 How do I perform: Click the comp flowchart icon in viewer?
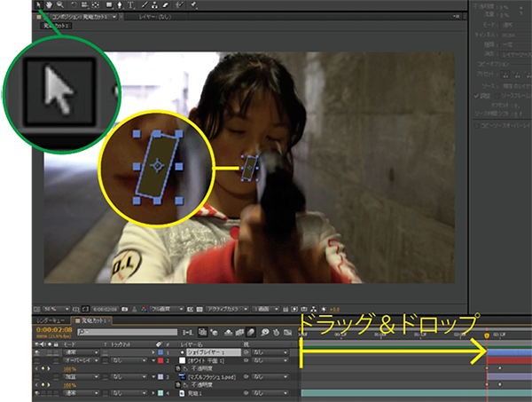point(314,310)
